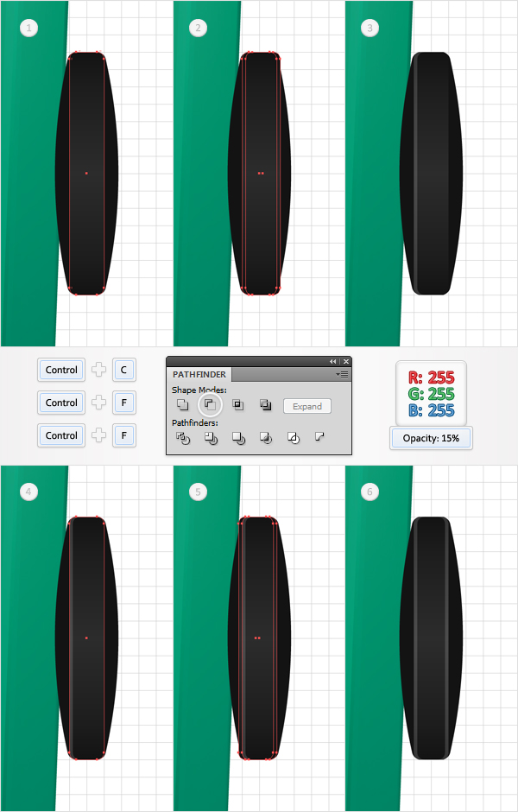Click the C key graphic

(x=123, y=370)
